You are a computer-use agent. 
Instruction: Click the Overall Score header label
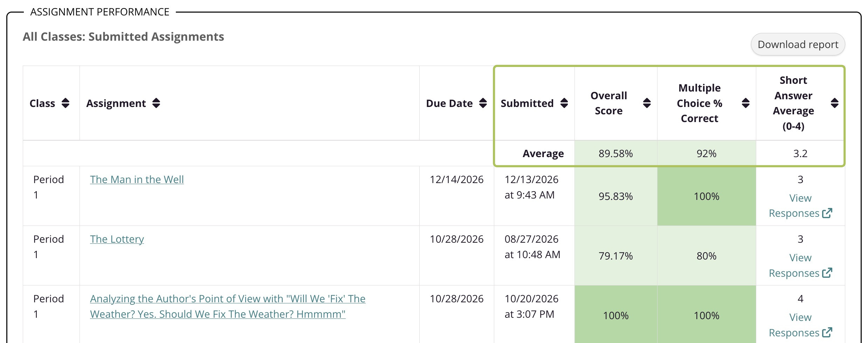(x=609, y=103)
